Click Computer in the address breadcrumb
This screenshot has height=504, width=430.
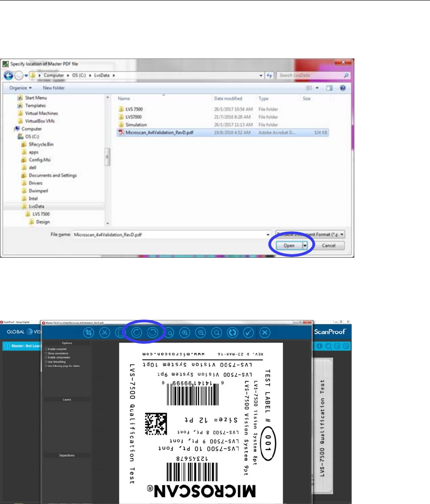point(54,75)
